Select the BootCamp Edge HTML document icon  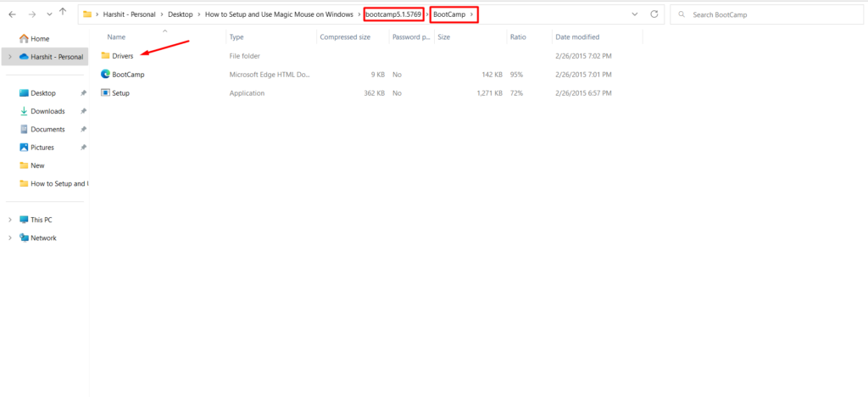click(x=106, y=74)
